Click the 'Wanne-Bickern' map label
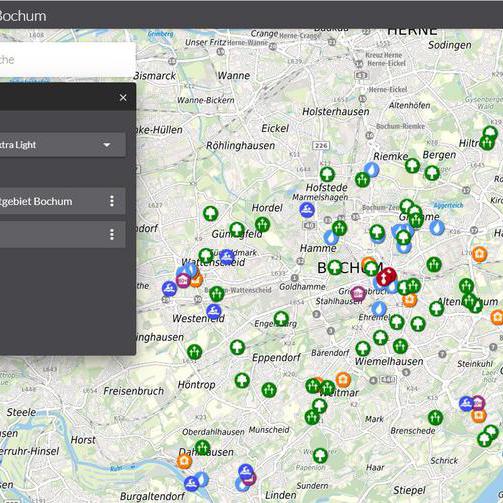 [x=206, y=100]
